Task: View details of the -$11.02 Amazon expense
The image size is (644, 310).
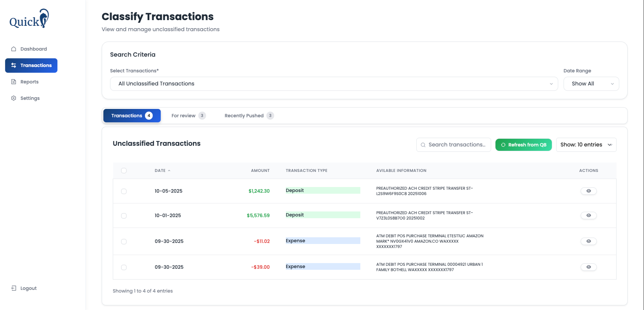Action: point(588,241)
